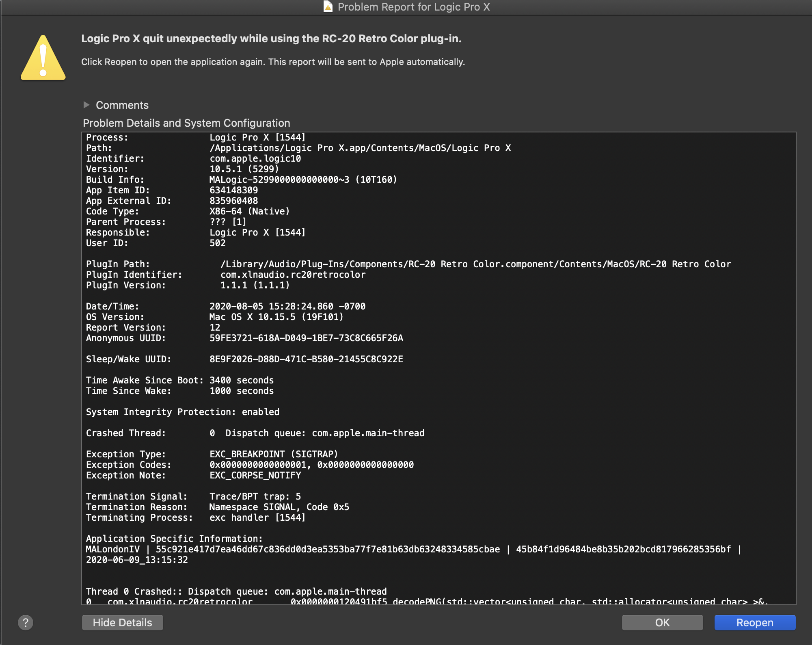Image resolution: width=812 pixels, height=645 pixels.
Task: Click the Anonymous UUID '59FE3721-618A-D049-1BE7-73C8C665F26A'
Action: point(307,338)
